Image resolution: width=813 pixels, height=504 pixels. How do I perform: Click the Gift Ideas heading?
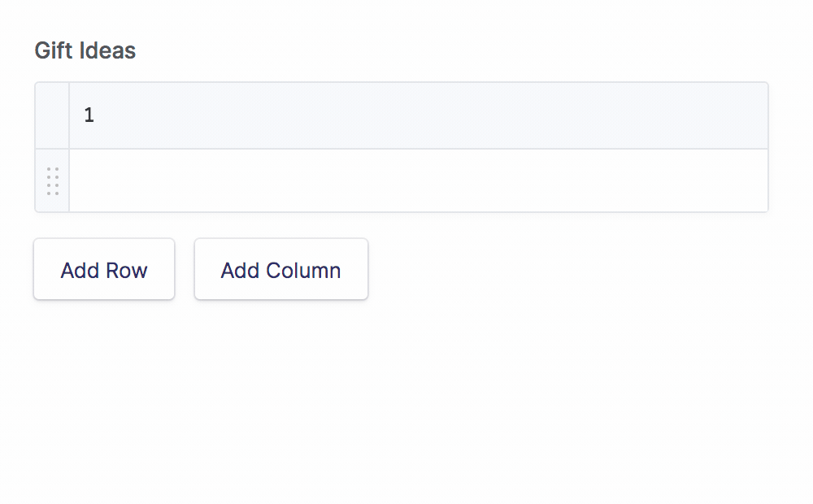click(x=84, y=50)
